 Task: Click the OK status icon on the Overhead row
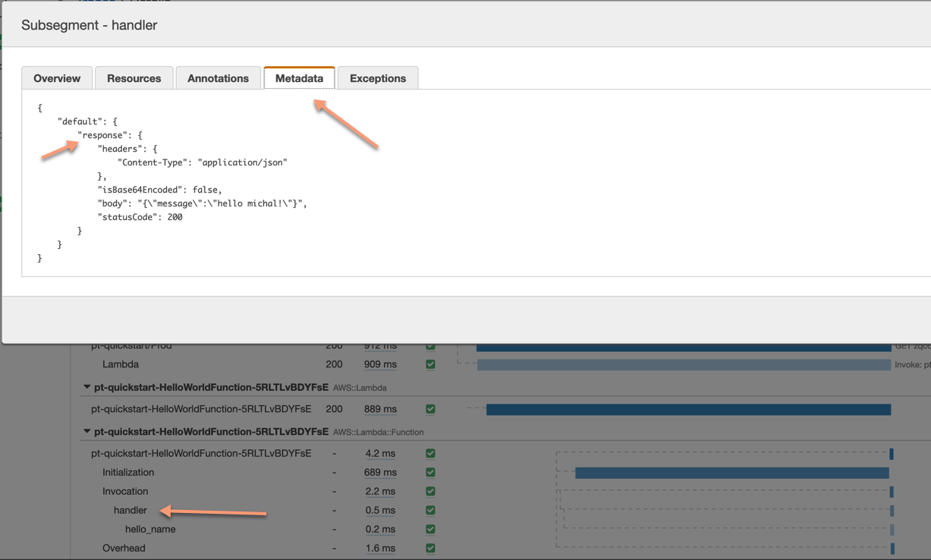pos(430,548)
